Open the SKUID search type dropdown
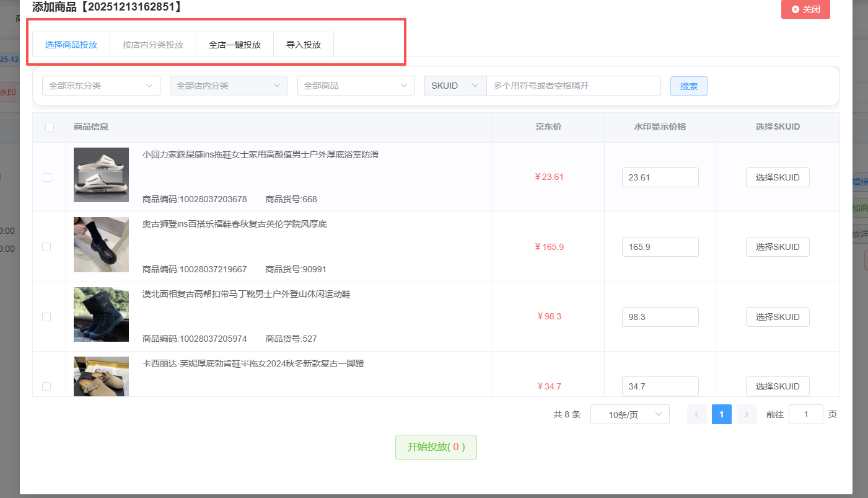The height and width of the screenshot is (498, 868). [455, 86]
